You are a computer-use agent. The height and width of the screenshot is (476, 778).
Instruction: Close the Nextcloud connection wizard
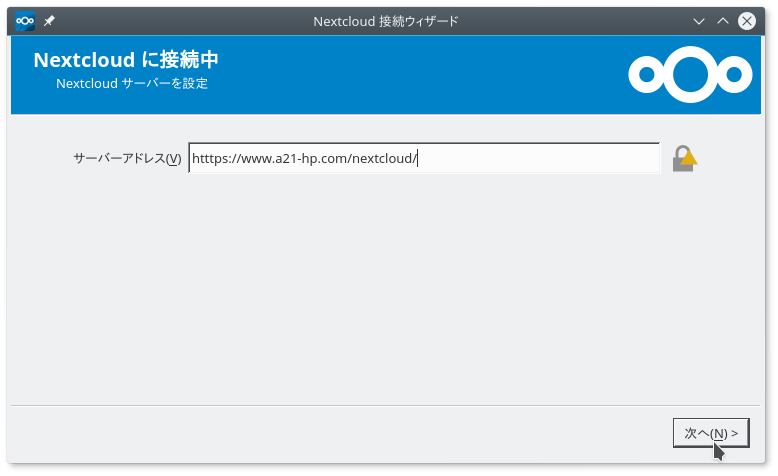[747, 21]
